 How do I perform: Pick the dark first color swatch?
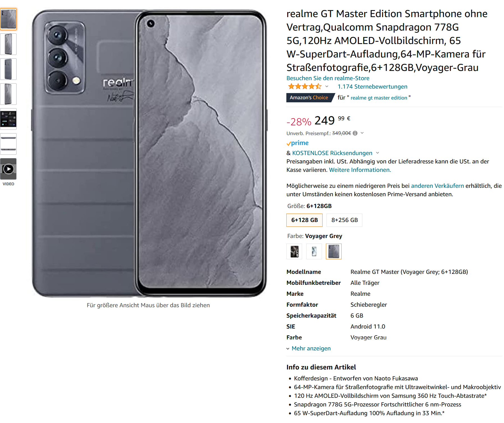[x=294, y=251]
